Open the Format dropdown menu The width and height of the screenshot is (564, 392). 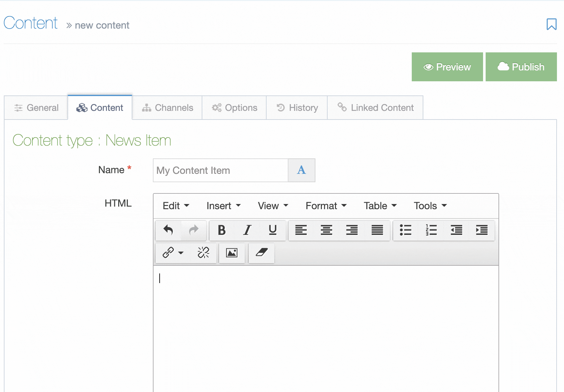[x=326, y=206]
